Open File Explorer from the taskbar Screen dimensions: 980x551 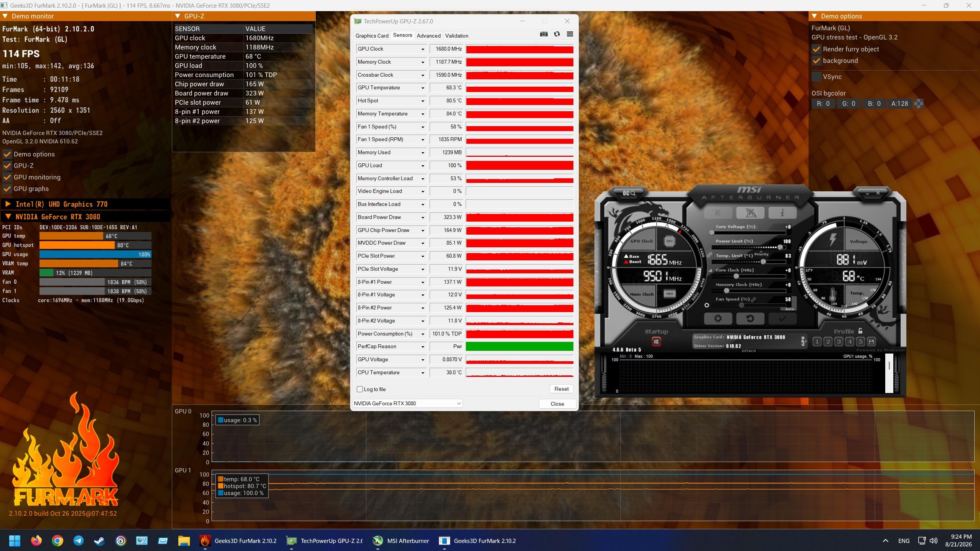coord(184,541)
